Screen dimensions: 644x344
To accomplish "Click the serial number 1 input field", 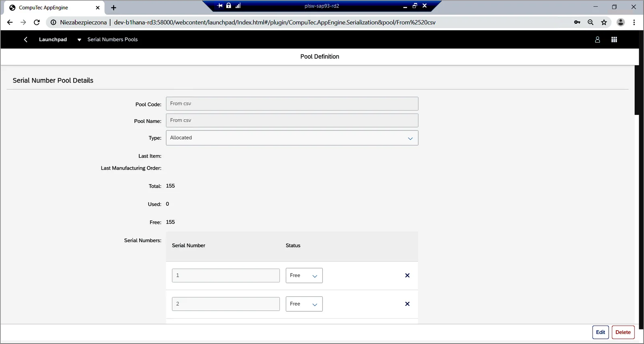I will pos(226,276).
